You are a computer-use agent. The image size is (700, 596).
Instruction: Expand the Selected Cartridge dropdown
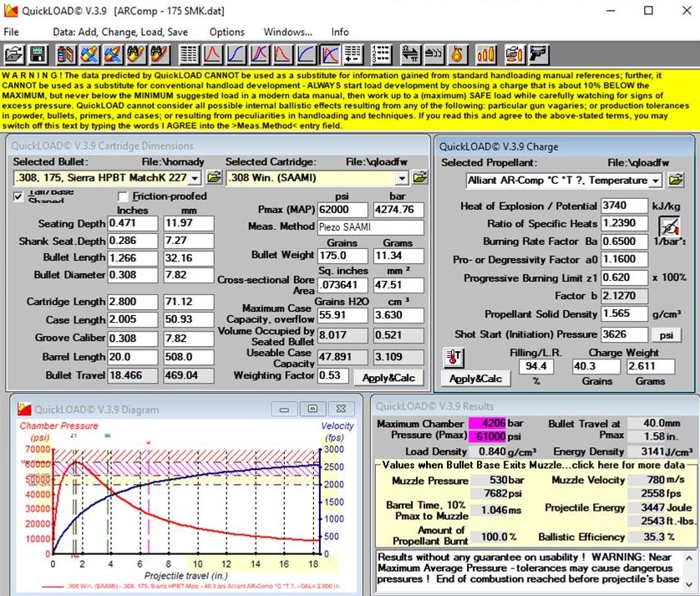point(402,178)
